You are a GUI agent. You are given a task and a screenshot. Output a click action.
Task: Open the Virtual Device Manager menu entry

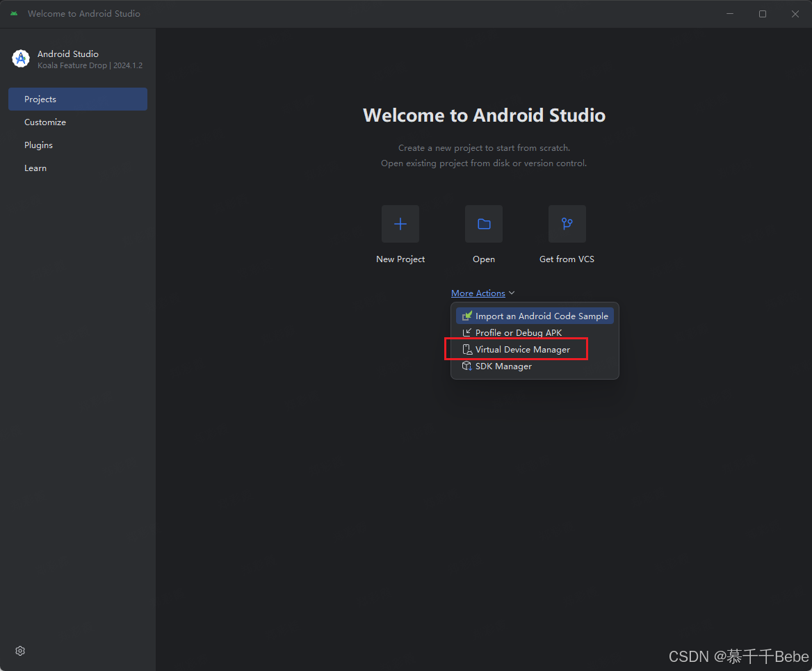(522, 349)
